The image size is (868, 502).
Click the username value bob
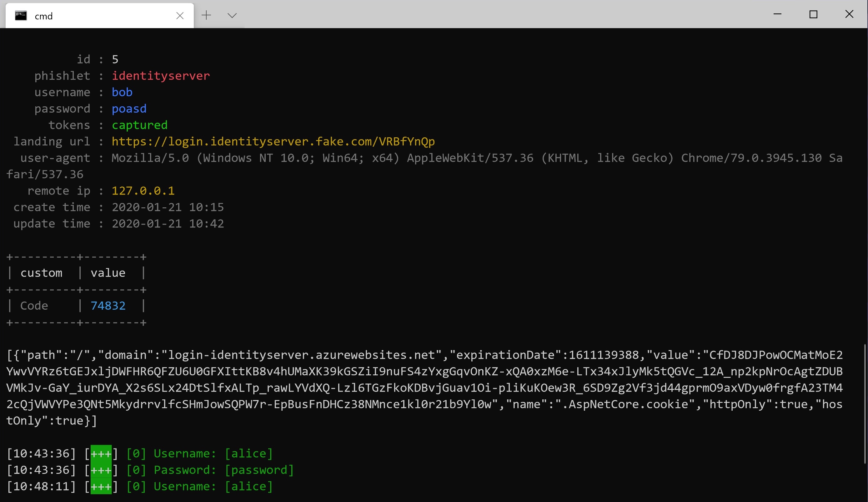pyautogui.click(x=122, y=92)
